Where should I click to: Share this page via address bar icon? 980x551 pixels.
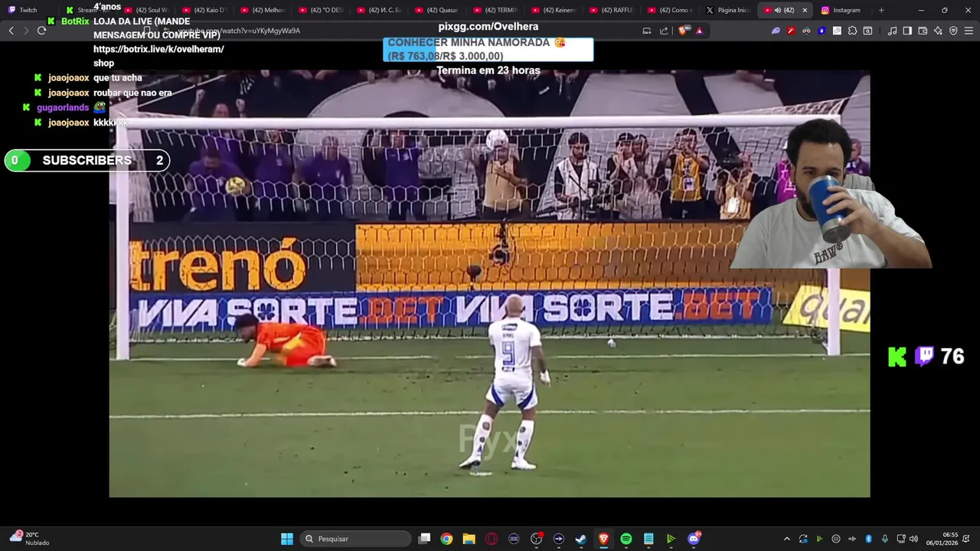pyautogui.click(x=664, y=31)
